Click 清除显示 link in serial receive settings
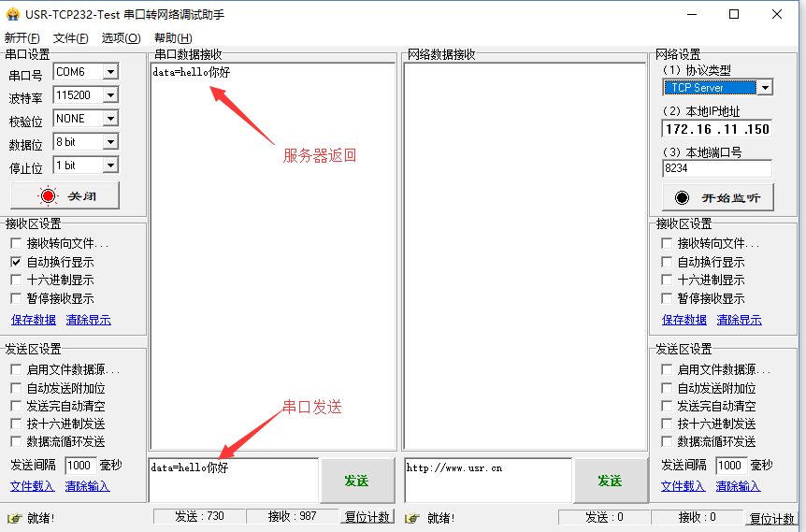The height and width of the screenshot is (532, 806). pos(88,320)
